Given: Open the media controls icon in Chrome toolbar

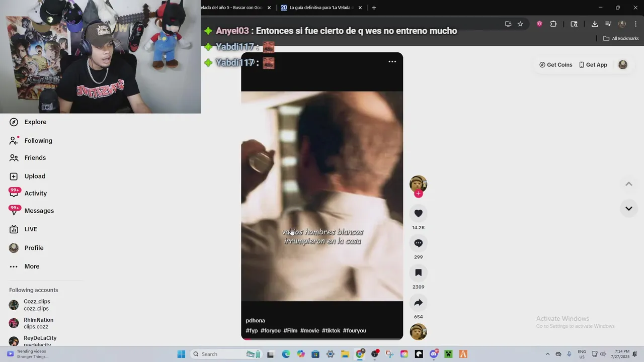Looking at the screenshot, I should coord(608,24).
